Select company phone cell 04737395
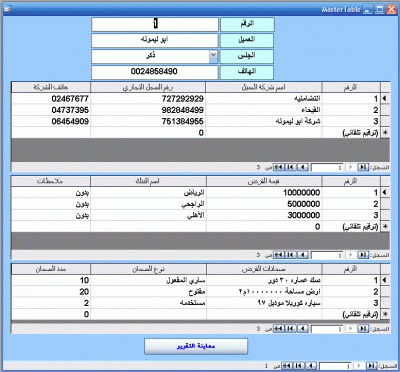The height and width of the screenshot is (372, 400). [x=51, y=110]
